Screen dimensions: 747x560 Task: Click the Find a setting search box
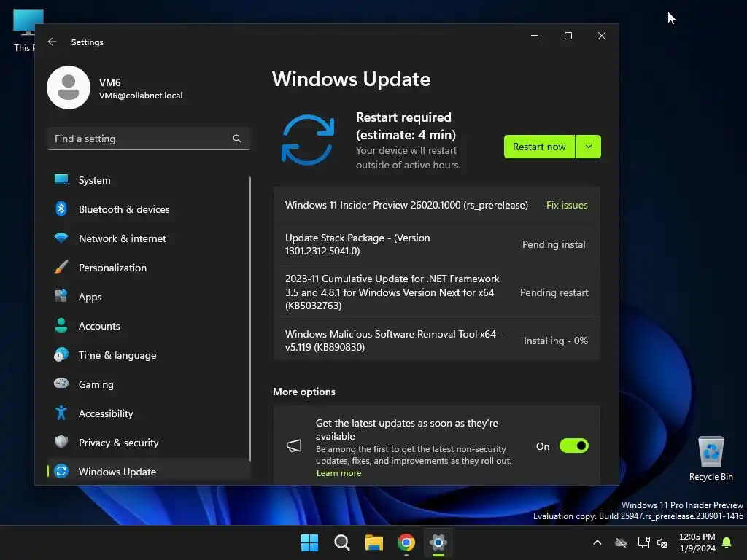click(x=149, y=139)
